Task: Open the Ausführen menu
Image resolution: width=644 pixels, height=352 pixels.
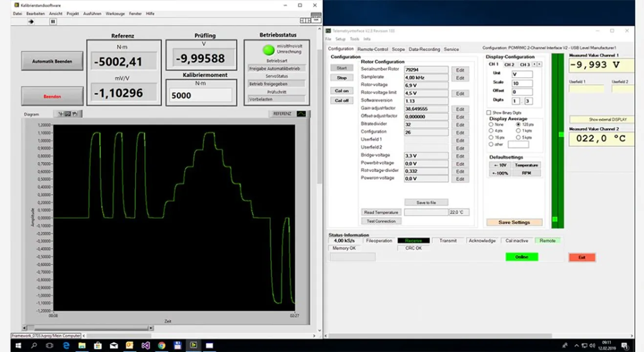Action: pyautogui.click(x=92, y=14)
